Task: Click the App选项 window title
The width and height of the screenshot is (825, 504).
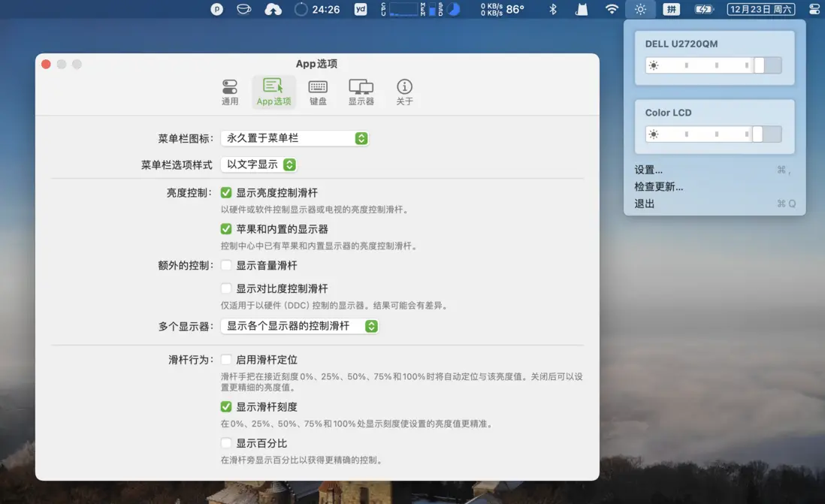Action: (316, 64)
